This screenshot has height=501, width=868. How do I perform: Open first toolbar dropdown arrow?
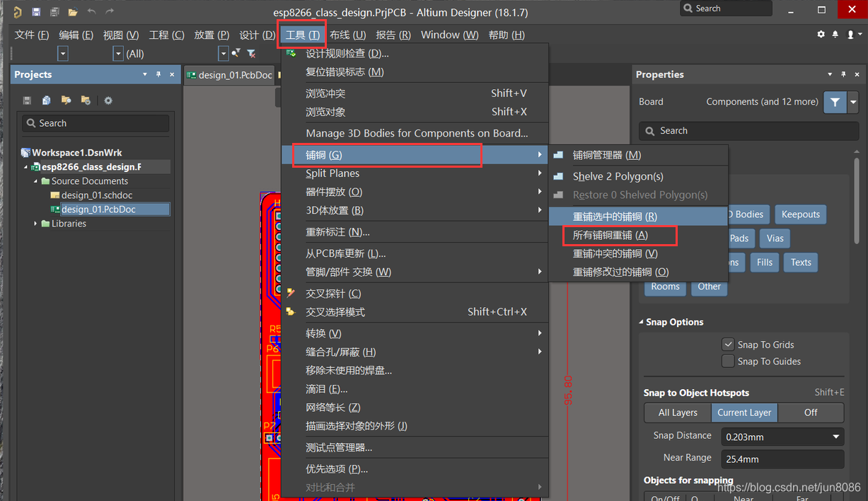coord(62,54)
